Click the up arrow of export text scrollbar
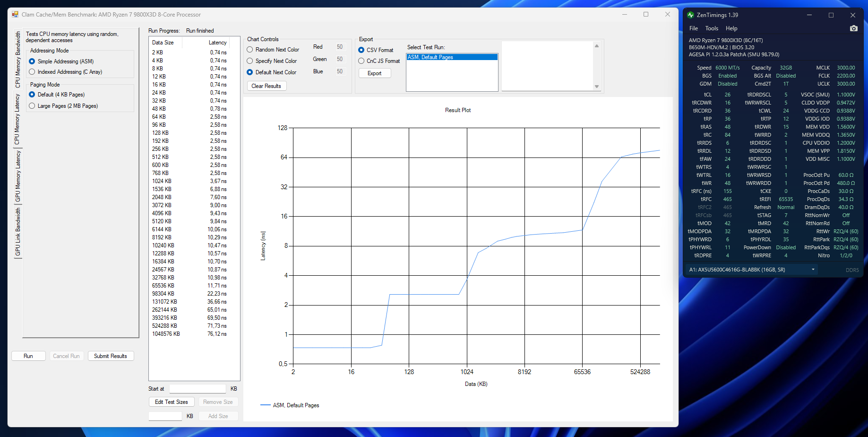Image resolution: width=868 pixels, height=437 pixels. (597, 46)
